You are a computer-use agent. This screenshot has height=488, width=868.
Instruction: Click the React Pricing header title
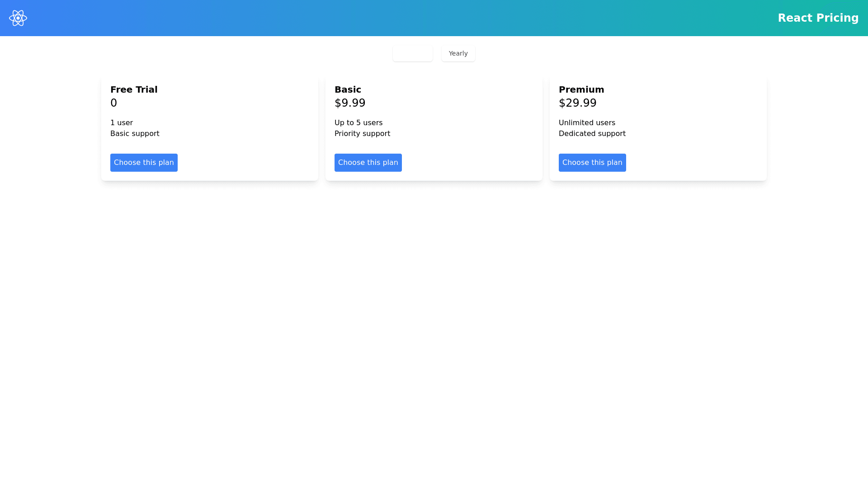pyautogui.click(x=818, y=18)
